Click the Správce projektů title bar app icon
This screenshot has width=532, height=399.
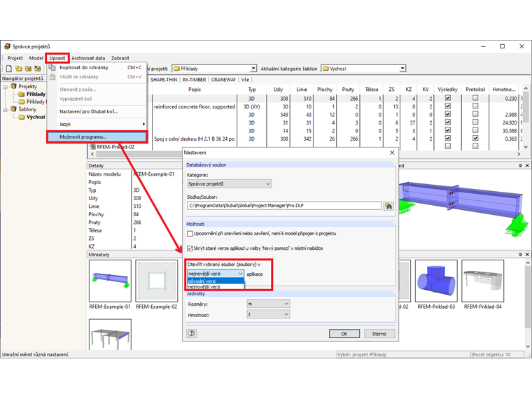(7, 46)
